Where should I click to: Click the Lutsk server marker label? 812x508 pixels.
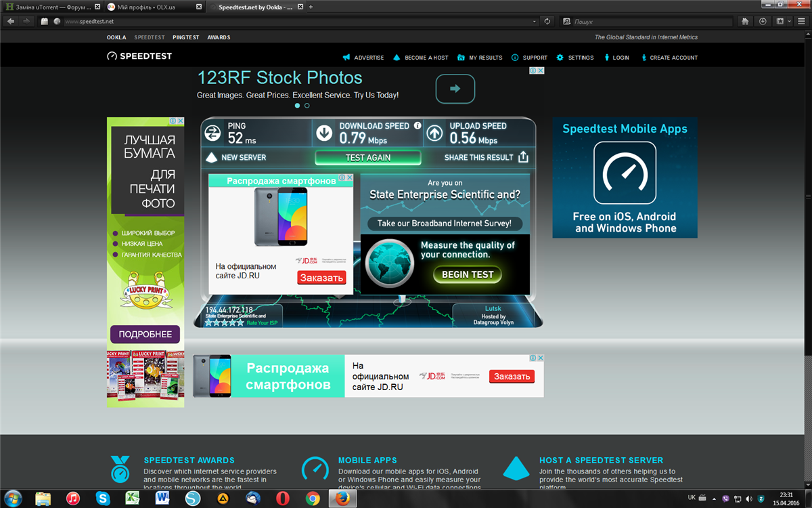point(493,308)
